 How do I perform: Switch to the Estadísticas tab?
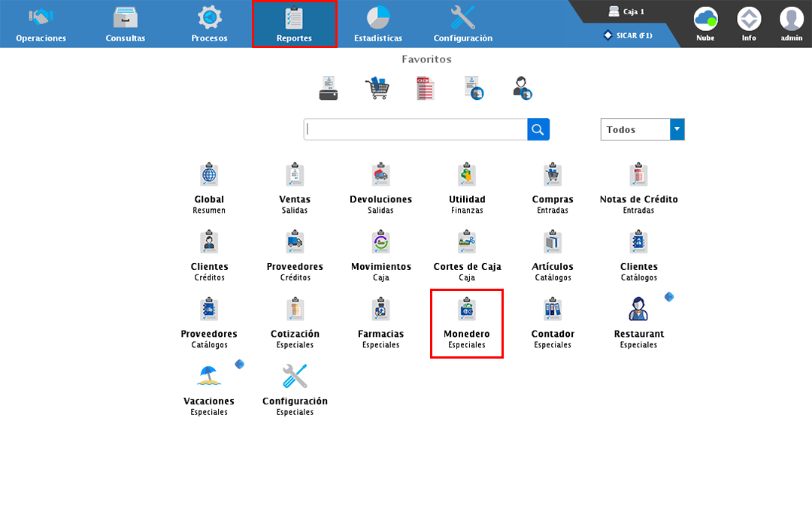[377, 24]
